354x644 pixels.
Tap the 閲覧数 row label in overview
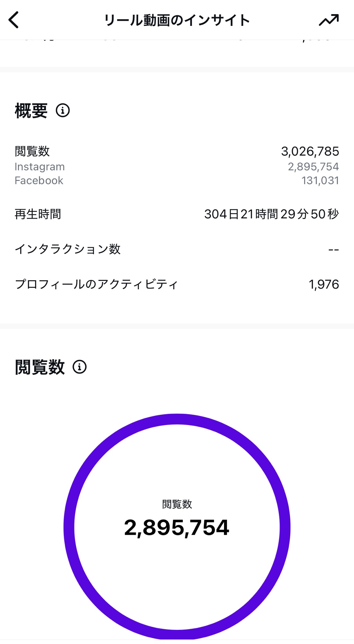(x=32, y=151)
